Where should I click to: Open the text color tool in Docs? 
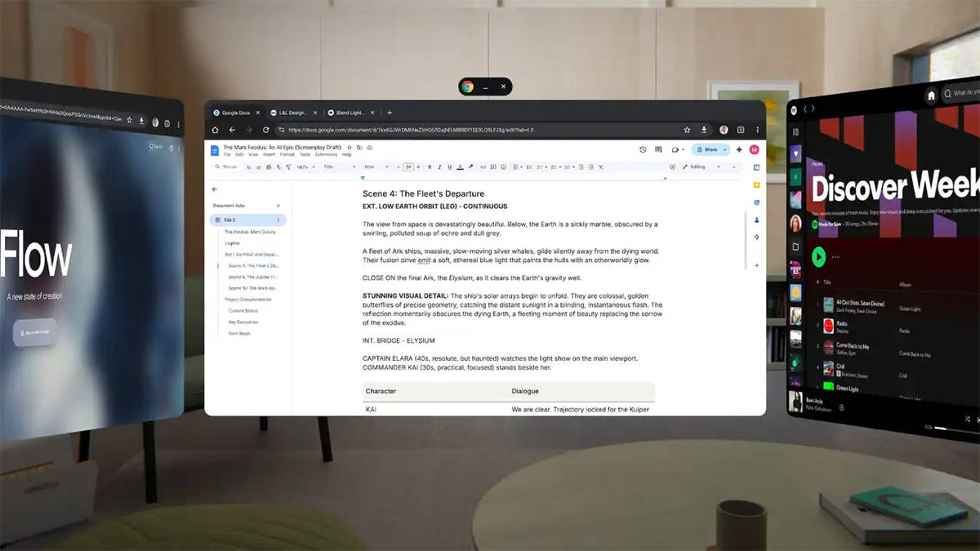tap(460, 167)
